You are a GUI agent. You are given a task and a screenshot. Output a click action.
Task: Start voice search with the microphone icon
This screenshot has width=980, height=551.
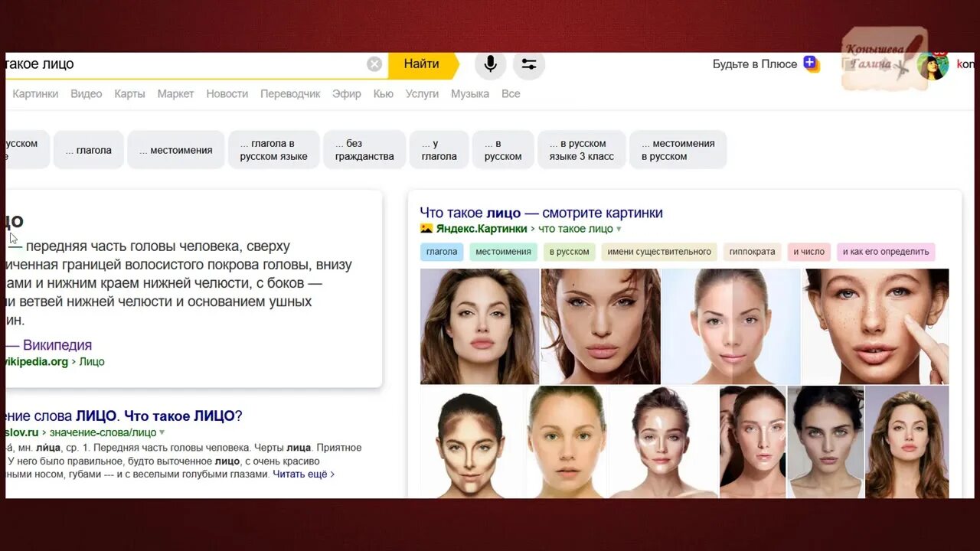(x=491, y=64)
